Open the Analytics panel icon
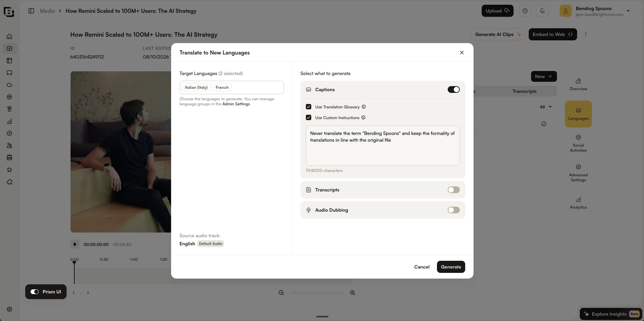 pyautogui.click(x=578, y=203)
